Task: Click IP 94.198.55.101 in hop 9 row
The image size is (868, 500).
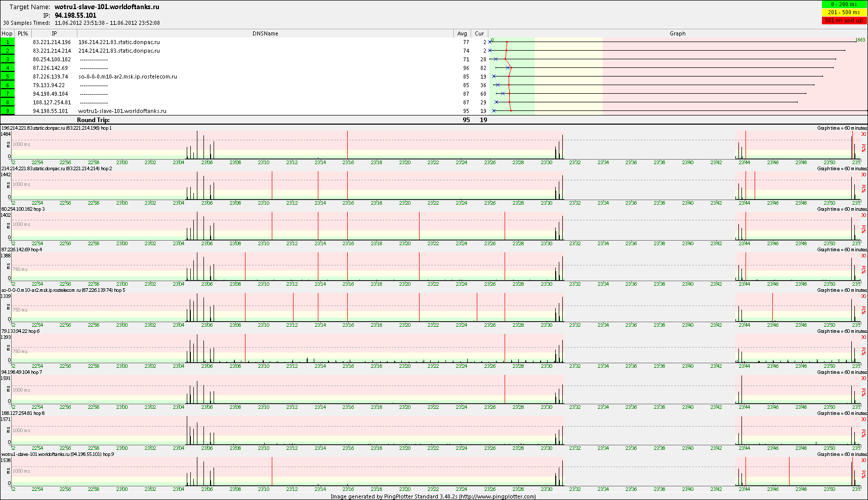Action: click(50, 111)
